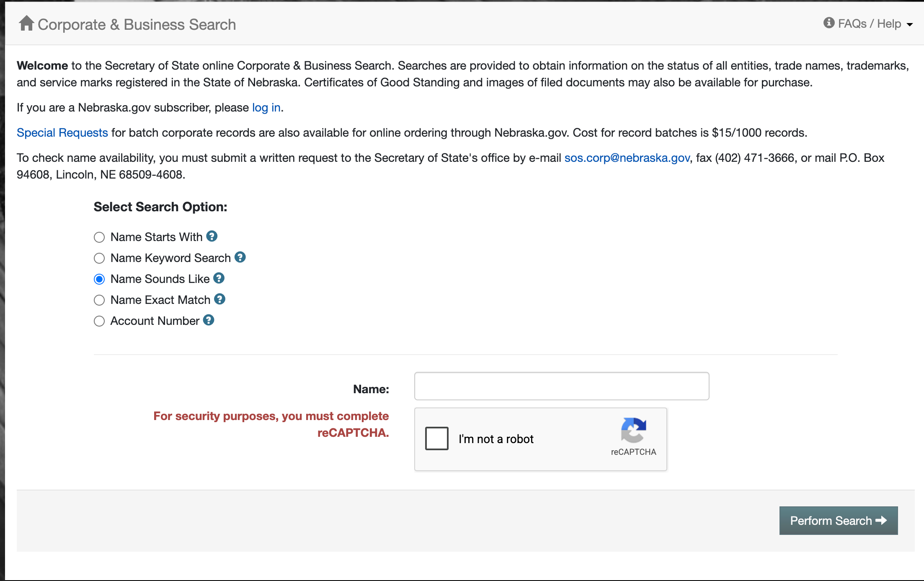Click the bold Welcome word

(42, 66)
